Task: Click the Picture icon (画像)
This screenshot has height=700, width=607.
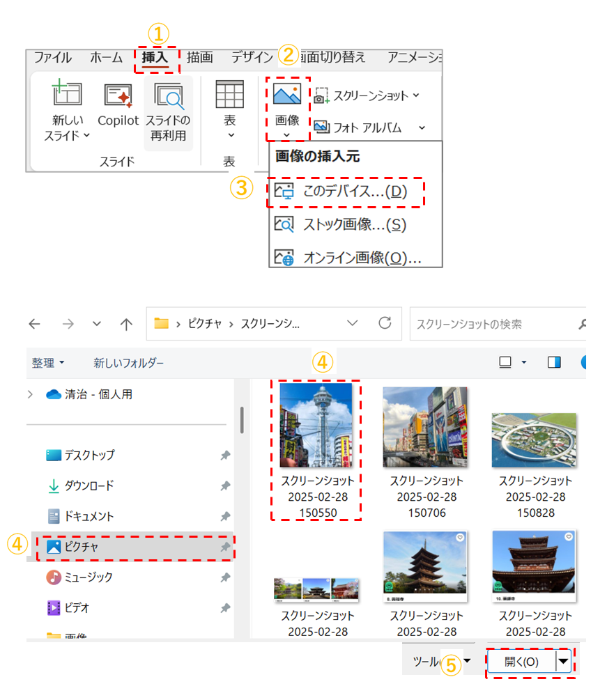Action: pos(286,94)
